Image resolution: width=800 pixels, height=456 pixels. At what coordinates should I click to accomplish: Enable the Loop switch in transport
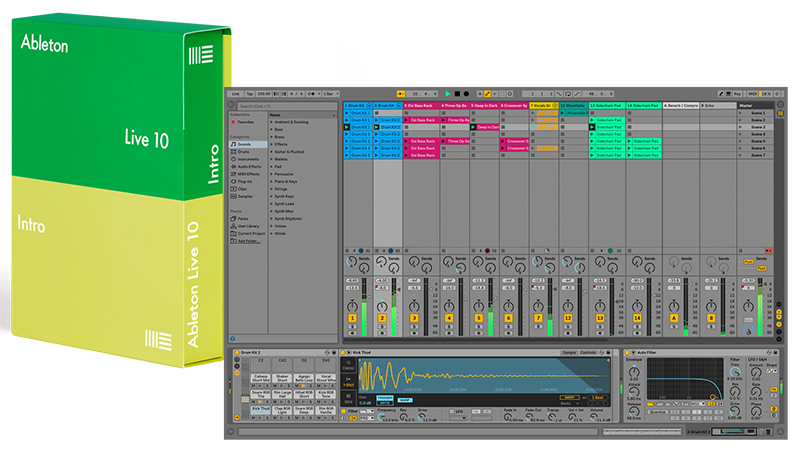click(568, 94)
